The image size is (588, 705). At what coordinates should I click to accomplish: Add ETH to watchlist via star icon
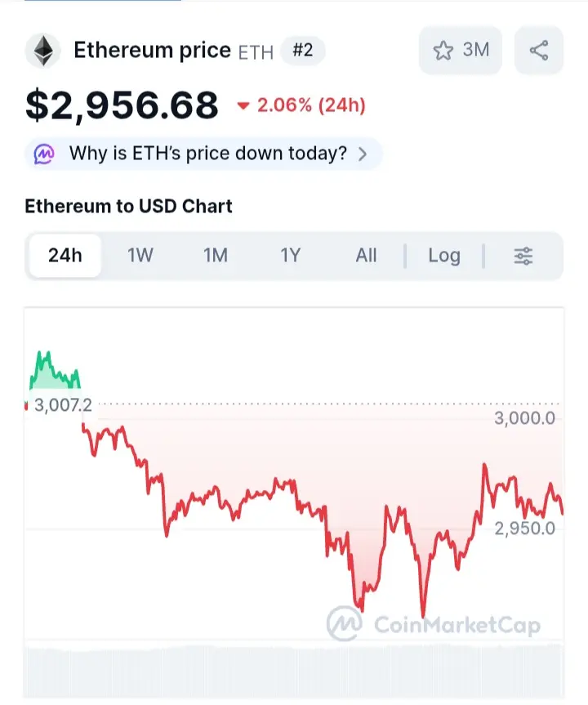tap(443, 51)
